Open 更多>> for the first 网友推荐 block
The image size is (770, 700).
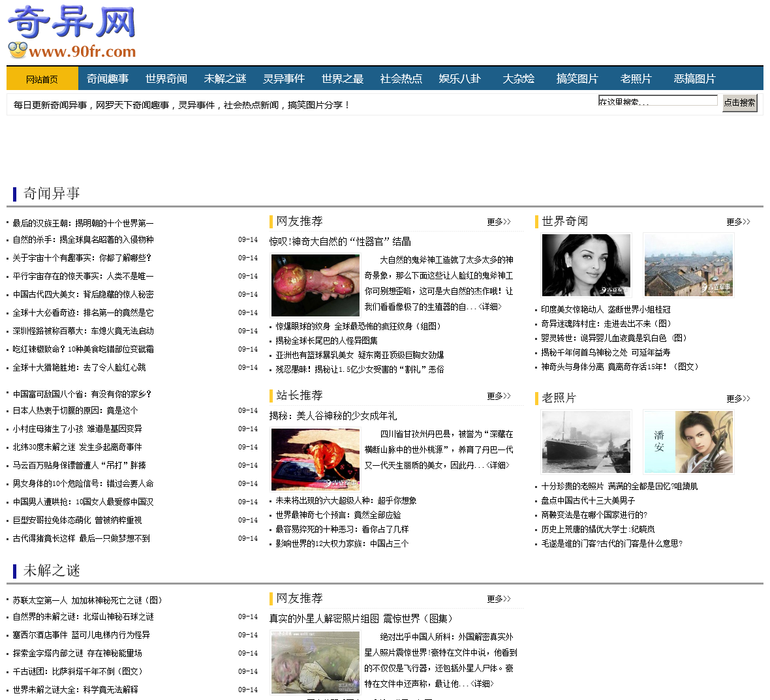499,222
